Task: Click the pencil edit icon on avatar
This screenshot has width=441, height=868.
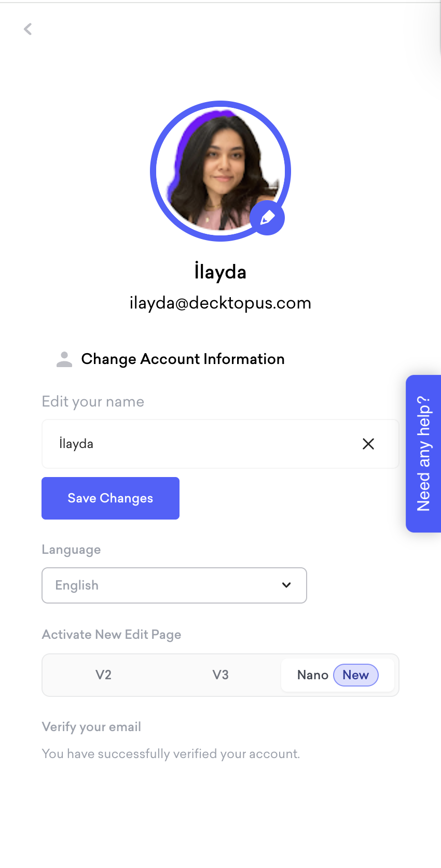Action: pos(267,218)
